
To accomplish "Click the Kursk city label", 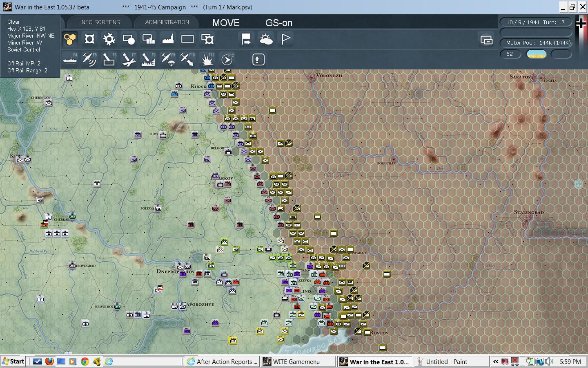I will pos(198,86).
